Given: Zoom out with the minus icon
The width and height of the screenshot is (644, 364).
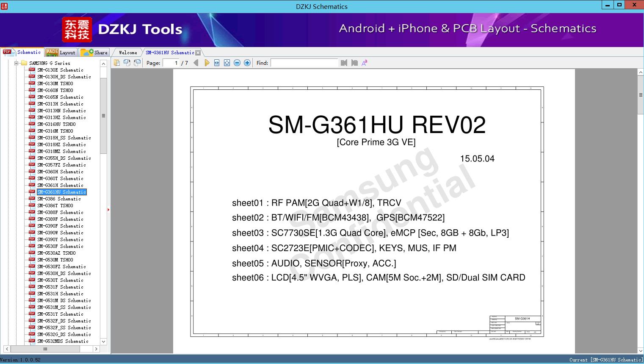Looking at the screenshot, I should coord(237,63).
